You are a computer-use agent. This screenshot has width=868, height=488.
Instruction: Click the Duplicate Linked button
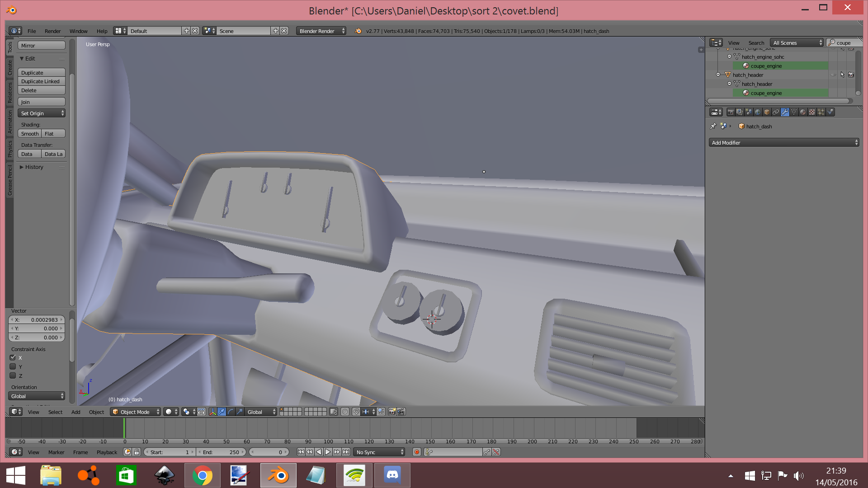(x=42, y=81)
